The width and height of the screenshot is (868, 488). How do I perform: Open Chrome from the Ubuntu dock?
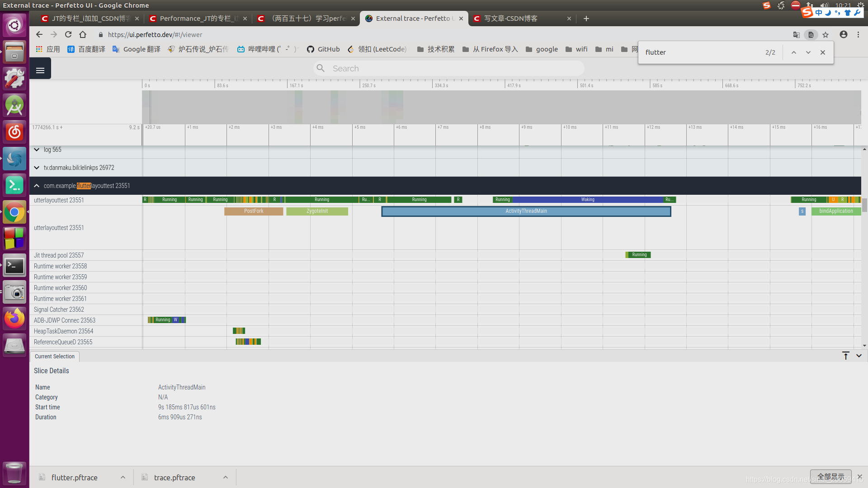14,212
